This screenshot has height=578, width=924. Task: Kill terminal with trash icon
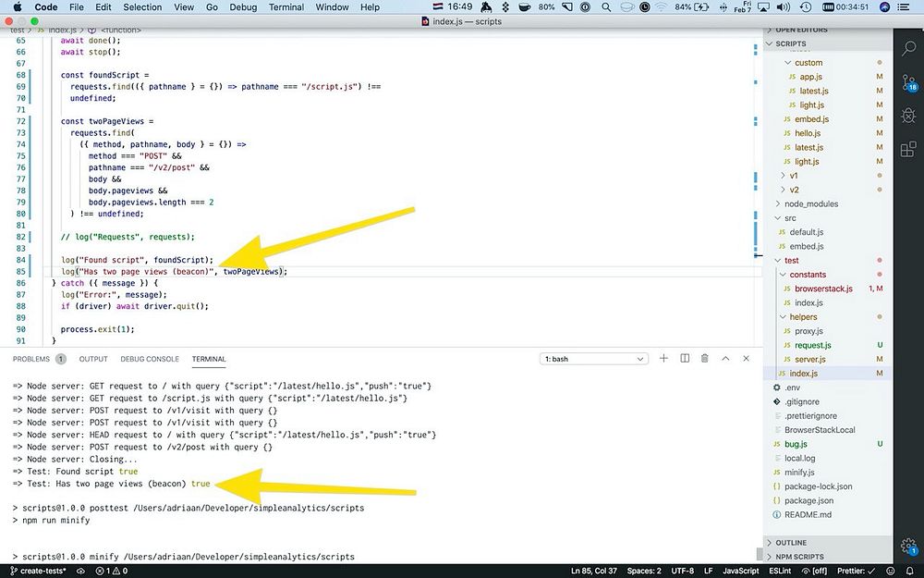click(x=705, y=359)
